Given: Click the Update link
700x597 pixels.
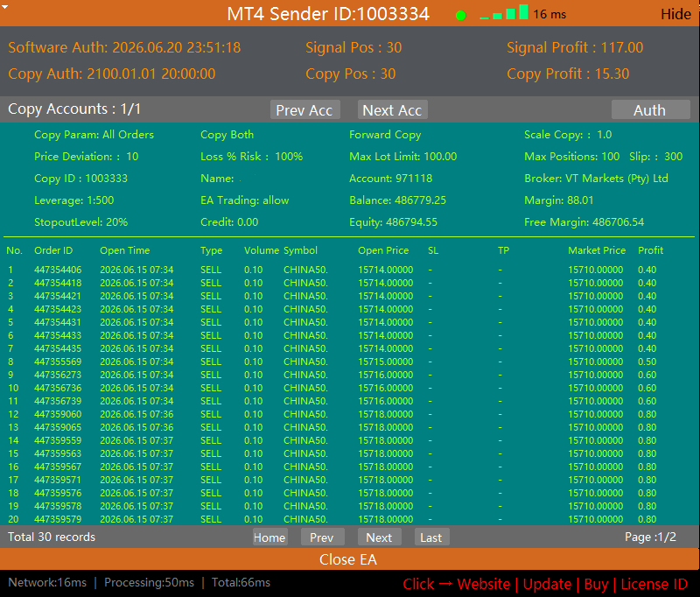Looking at the screenshot, I should tap(547, 584).
